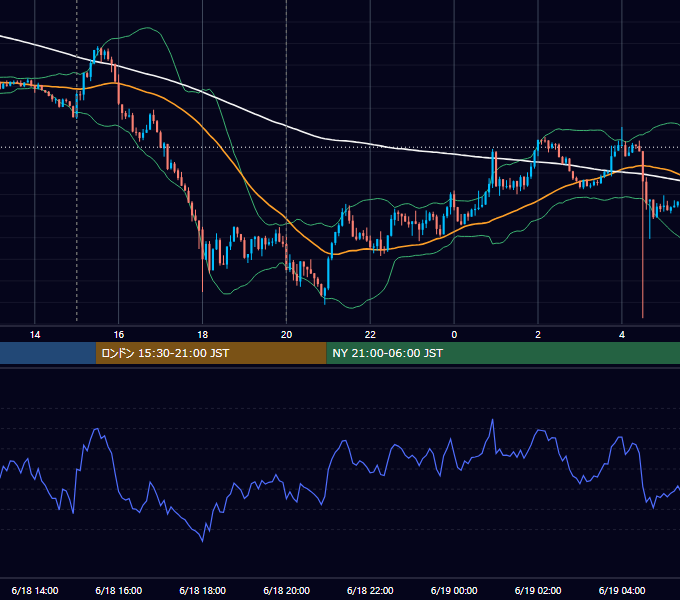The width and height of the screenshot is (680, 600).
Task: Click the 6/19 04:00 time label
Action: pyautogui.click(x=622, y=590)
